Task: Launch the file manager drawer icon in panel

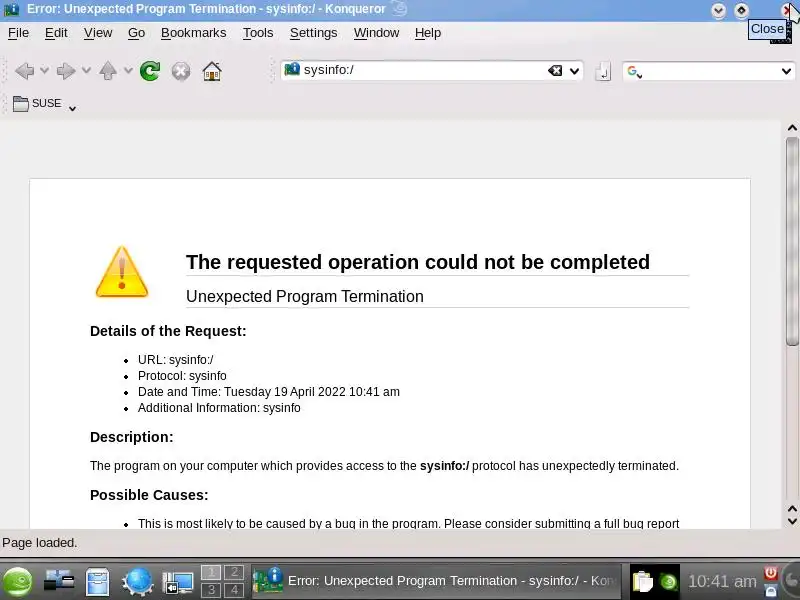Action: coord(97,582)
